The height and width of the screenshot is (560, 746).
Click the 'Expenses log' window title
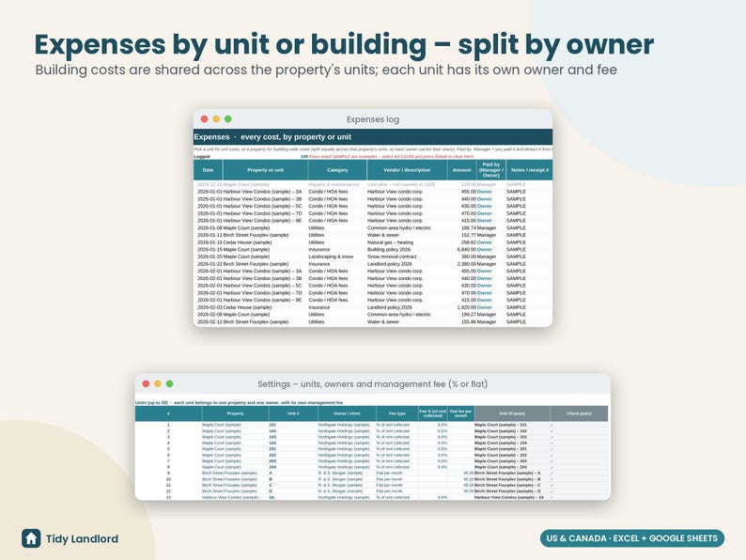(x=373, y=119)
